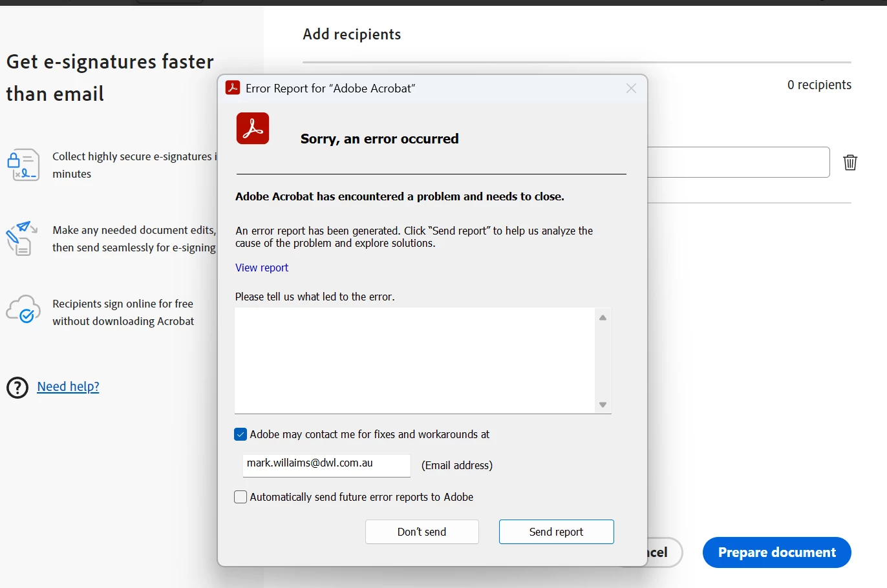
Task: Click the question mark help icon
Action: (x=17, y=387)
